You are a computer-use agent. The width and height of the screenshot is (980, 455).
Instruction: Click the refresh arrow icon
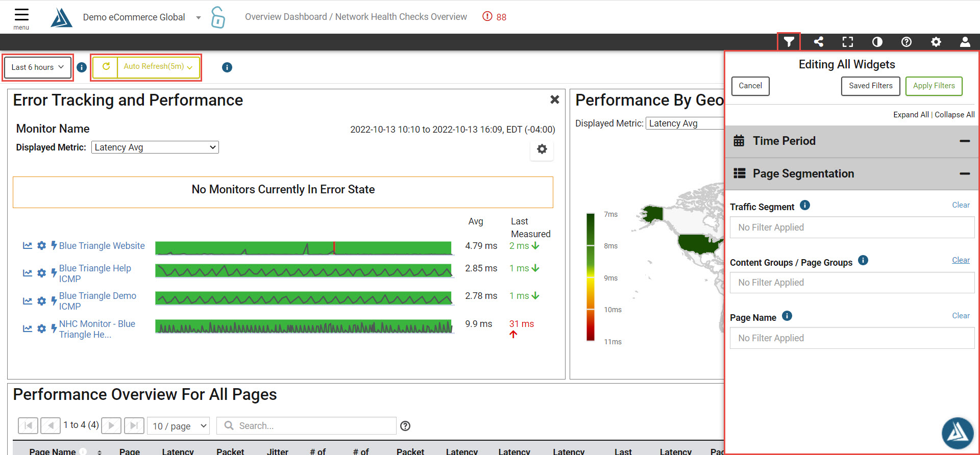click(106, 67)
